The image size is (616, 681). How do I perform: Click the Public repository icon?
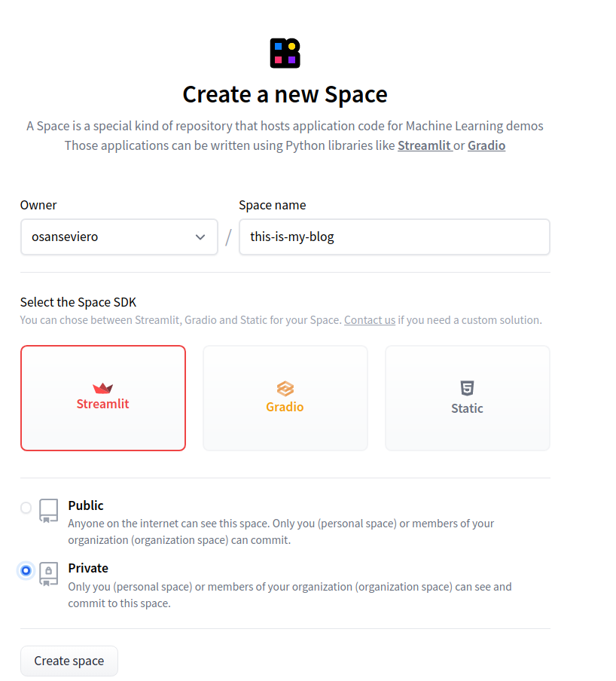coord(49,510)
